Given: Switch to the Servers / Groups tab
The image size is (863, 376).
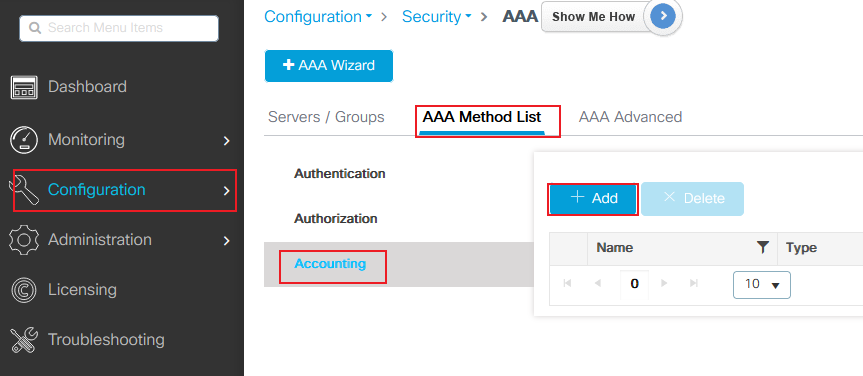Looking at the screenshot, I should click(326, 117).
